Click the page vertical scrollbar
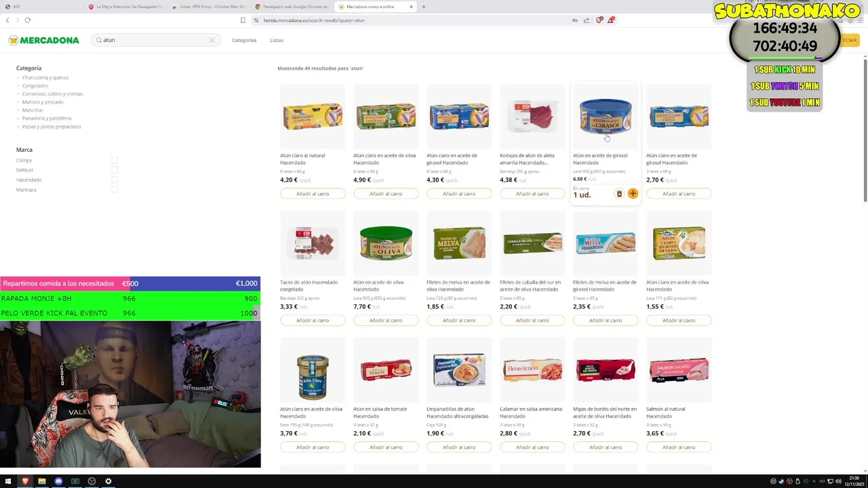868x488 pixels. tap(865, 130)
